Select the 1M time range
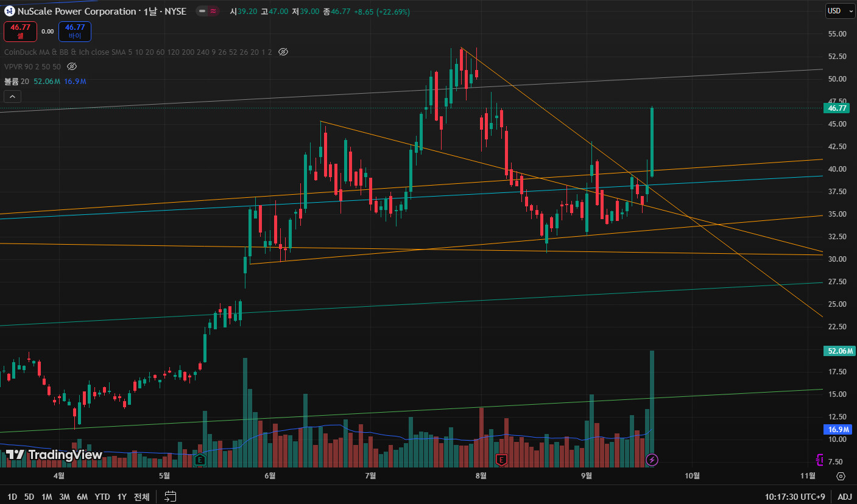The width and height of the screenshot is (857, 504). [46, 497]
